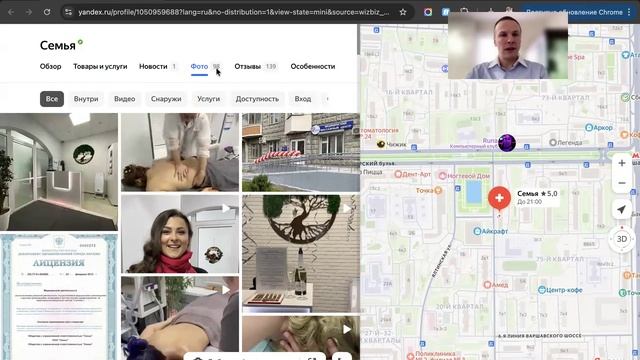
Task: Switch to the Особенности tab
Action: [x=313, y=66]
